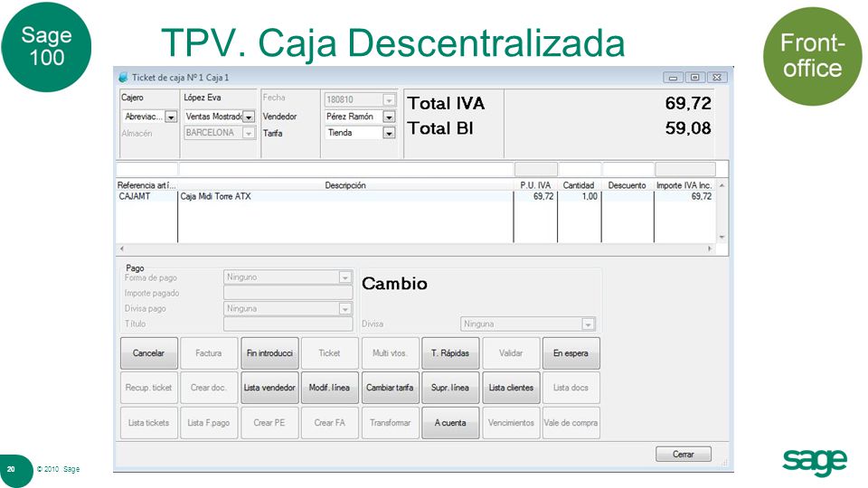Click the P.U. IVA column header

[535, 185]
